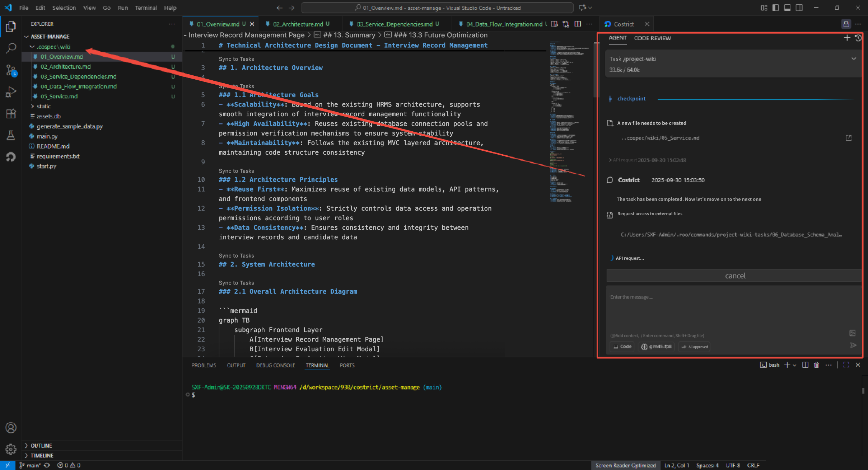
Task: Toggle All approved auto-approve setting
Action: pos(694,347)
